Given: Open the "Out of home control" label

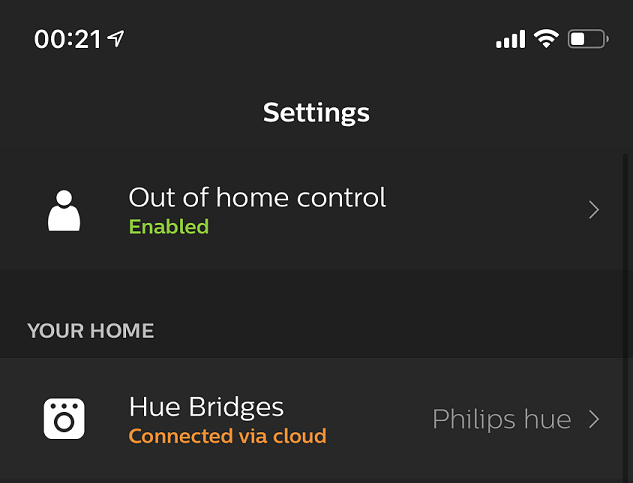Looking at the screenshot, I should click(x=257, y=197).
